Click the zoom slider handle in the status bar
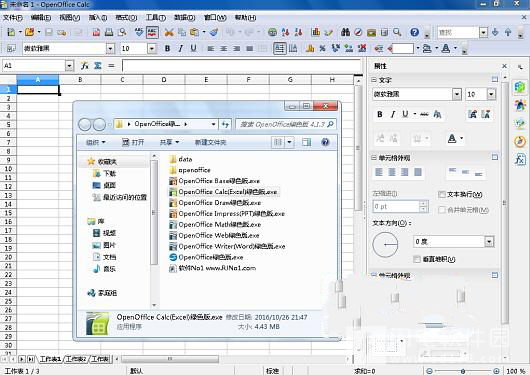Viewport: 530px width, 375px height. (463, 371)
